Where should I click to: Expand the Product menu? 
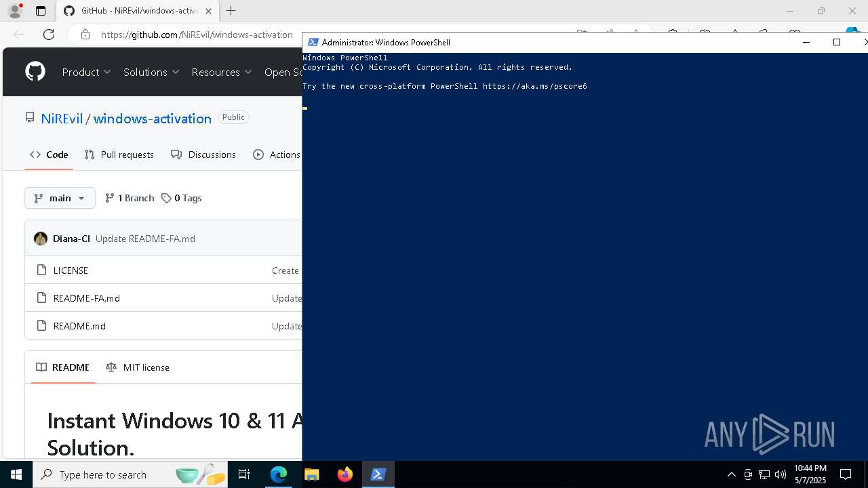(x=86, y=72)
